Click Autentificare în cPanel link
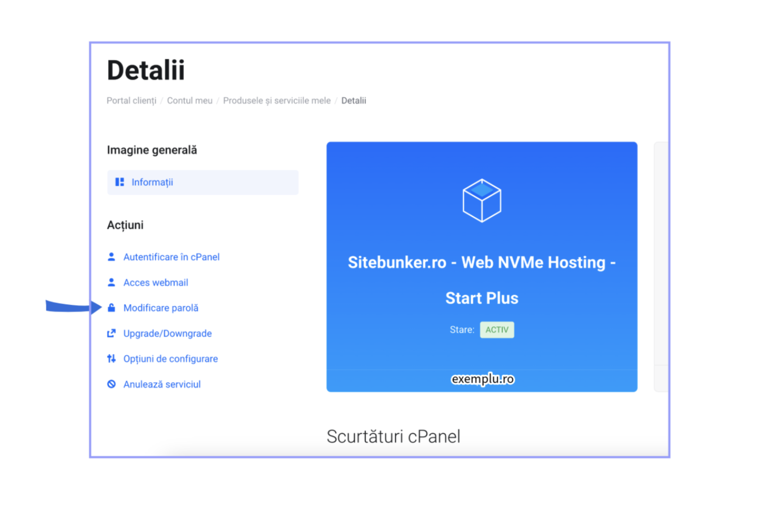Viewport: 770px width, 532px height. [171, 257]
